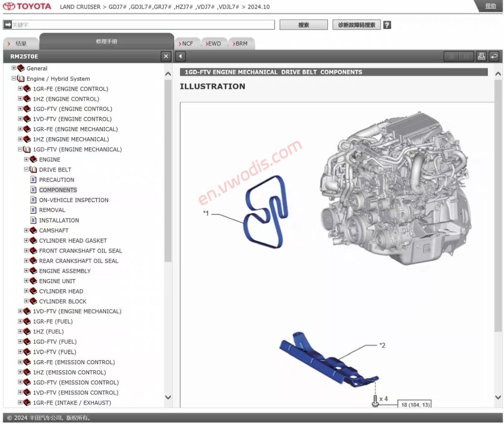The height and width of the screenshot is (424, 504).
Task: Expand 1VD-FTV (ENGINE MECHANICAL) node
Action: (x=20, y=311)
